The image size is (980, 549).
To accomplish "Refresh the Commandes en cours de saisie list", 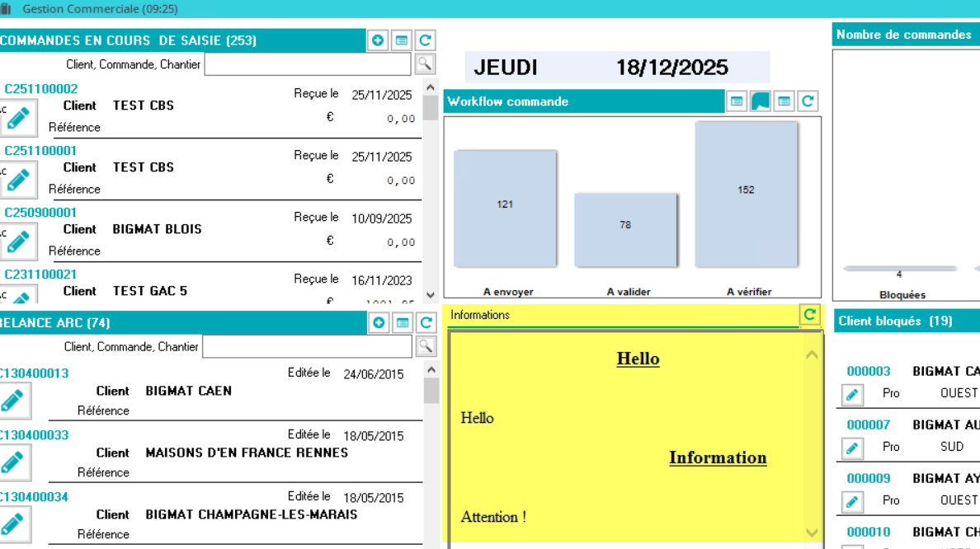I will tap(425, 40).
